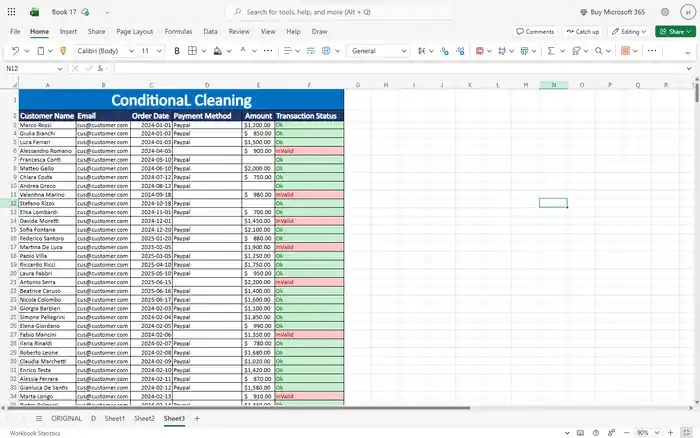Screen dimensions: 700x438
Task: Open the all sheets list icon
Action: pos(39,418)
